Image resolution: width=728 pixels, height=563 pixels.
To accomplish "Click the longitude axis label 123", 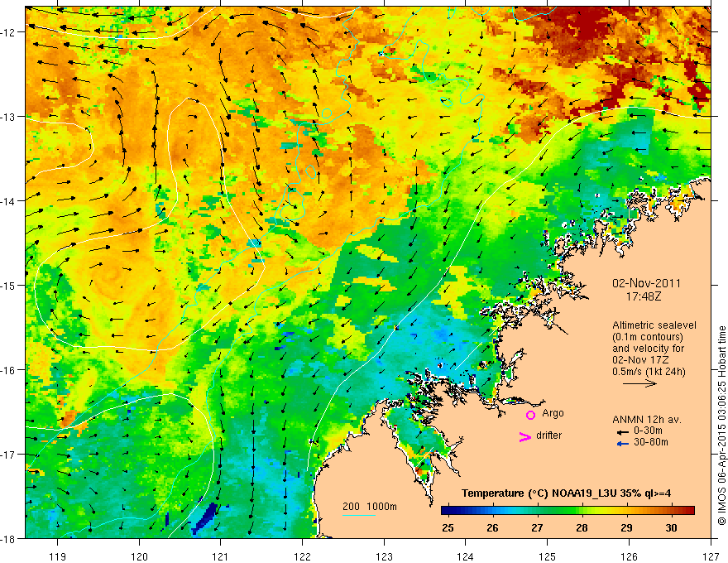I will [384, 556].
